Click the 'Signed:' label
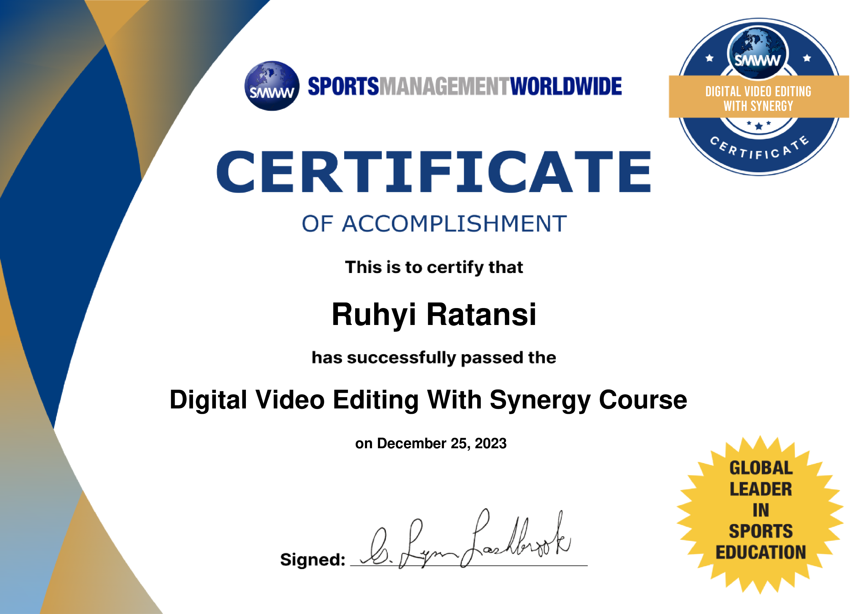The image size is (868, 614). coord(313,560)
